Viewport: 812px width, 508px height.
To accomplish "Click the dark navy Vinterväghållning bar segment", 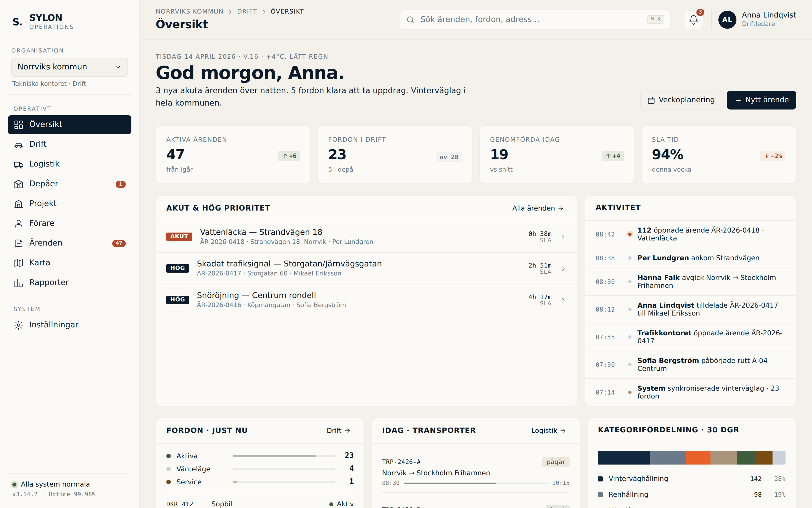I will 624,458.
